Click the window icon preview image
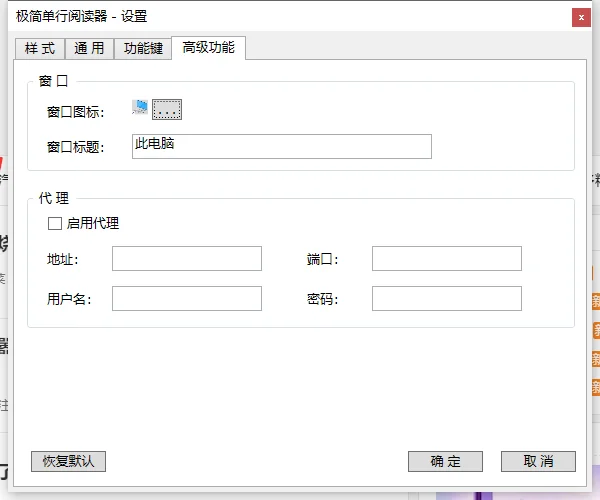Image resolution: width=600 pixels, height=500 pixels. coord(140,107)
